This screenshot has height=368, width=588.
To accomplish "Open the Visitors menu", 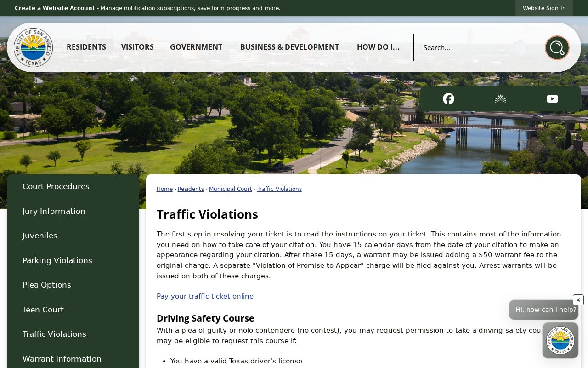I will point(137,47).
